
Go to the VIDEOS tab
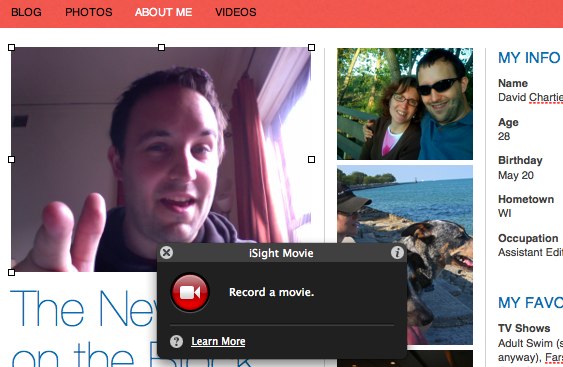coord(236,12)
